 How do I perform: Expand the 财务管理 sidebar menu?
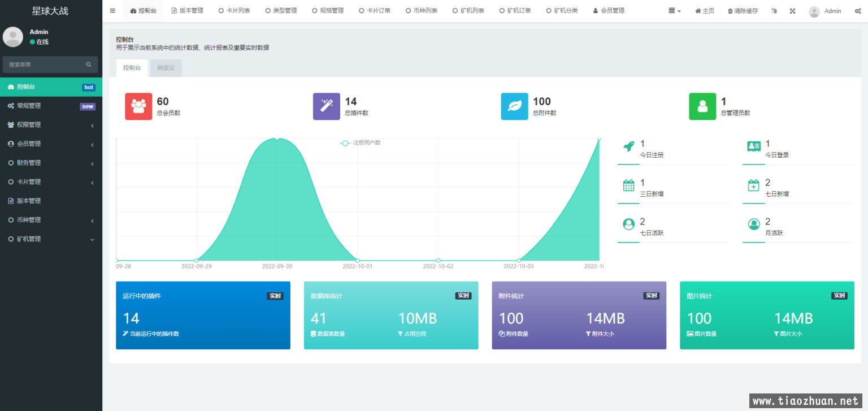click(x=51, y=163)
